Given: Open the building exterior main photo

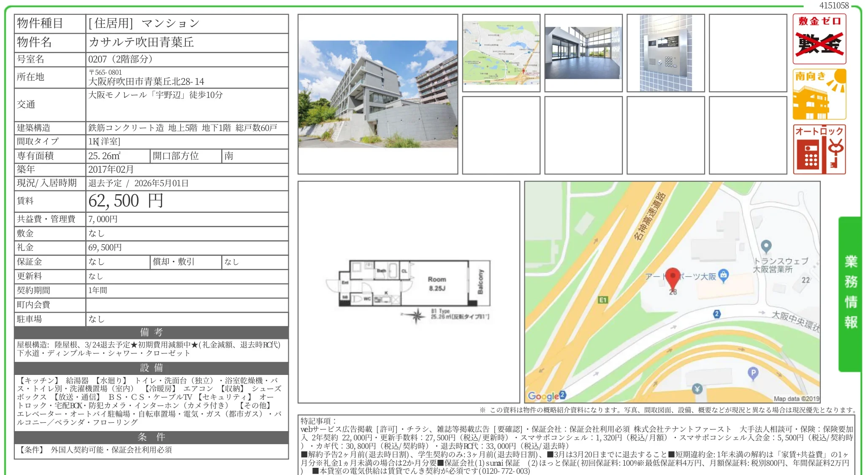Looking at the screenshot, I should pos(378,94).
